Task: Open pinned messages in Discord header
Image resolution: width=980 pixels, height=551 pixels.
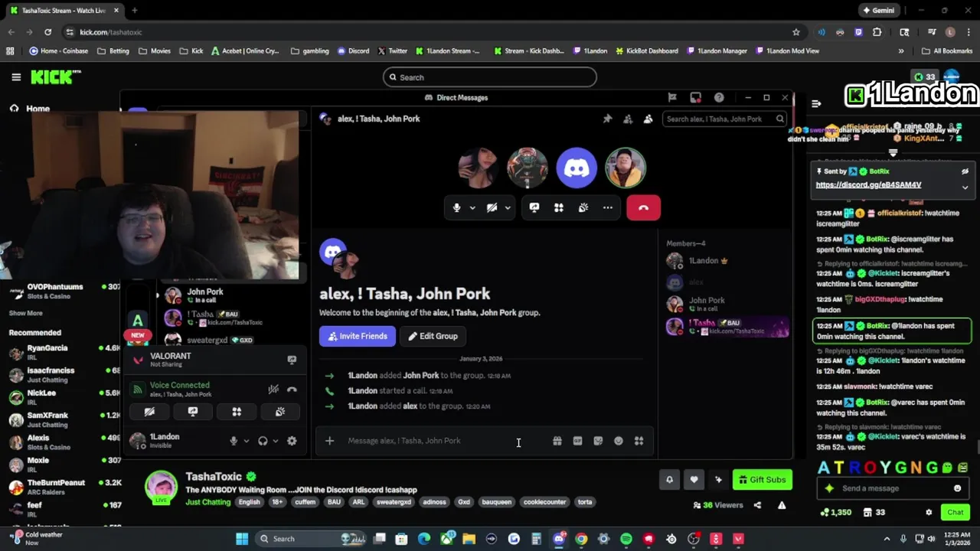Action: pos(607,119)
